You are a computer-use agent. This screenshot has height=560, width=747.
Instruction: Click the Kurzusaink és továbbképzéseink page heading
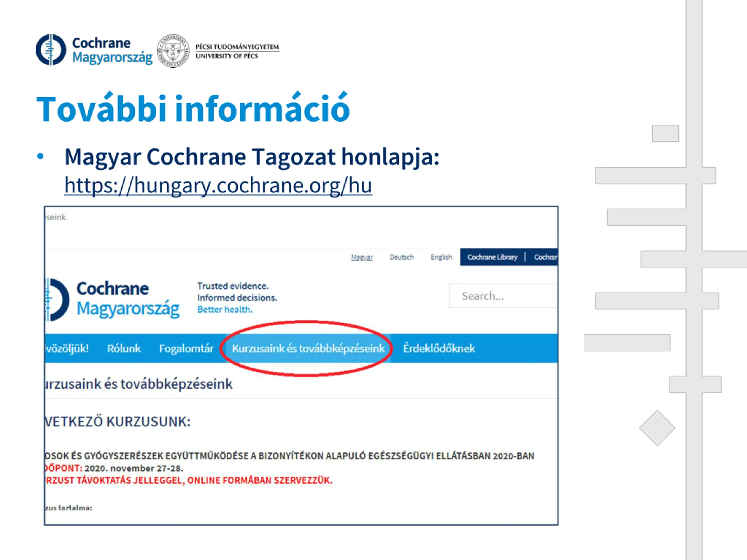coord(139,384)
